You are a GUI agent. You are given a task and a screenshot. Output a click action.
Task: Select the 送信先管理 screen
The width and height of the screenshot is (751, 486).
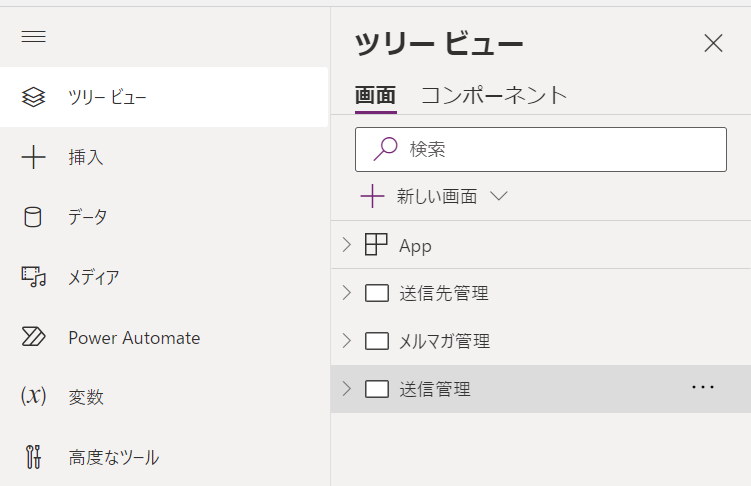pos(541,293)
